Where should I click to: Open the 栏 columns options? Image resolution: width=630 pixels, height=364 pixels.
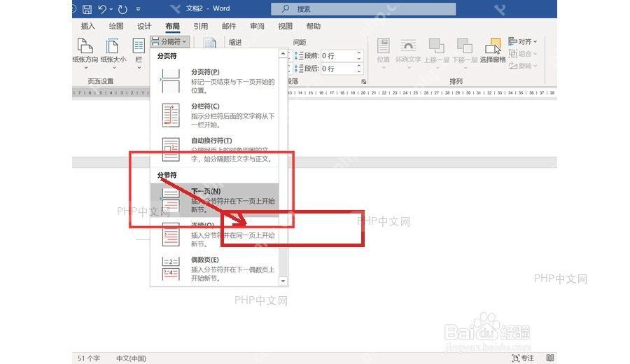pos(139,53)
